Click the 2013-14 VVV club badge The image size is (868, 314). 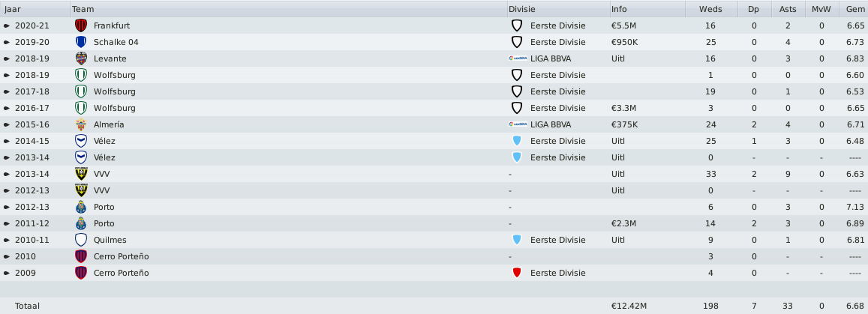[81, 174]
